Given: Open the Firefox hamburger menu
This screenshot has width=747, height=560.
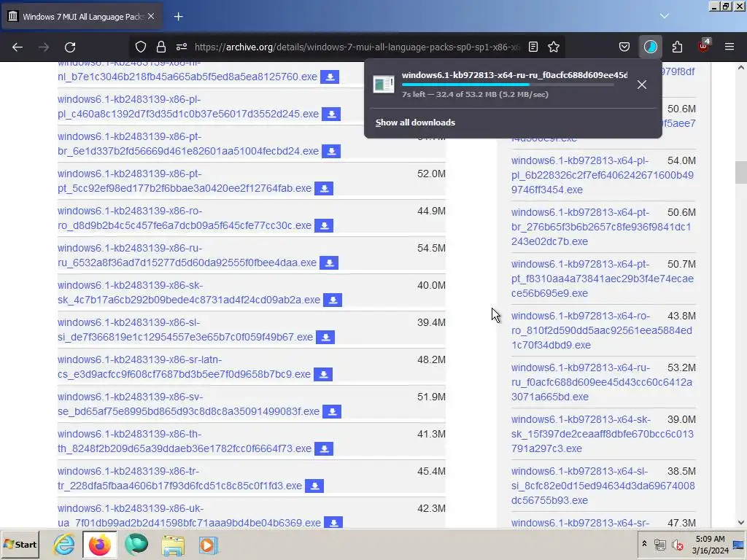Looking at the screenshot, I should tap(729, 47).
